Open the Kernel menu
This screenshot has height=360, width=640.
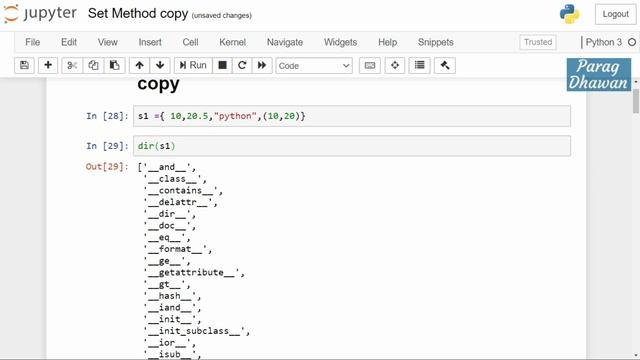(232, 42)
